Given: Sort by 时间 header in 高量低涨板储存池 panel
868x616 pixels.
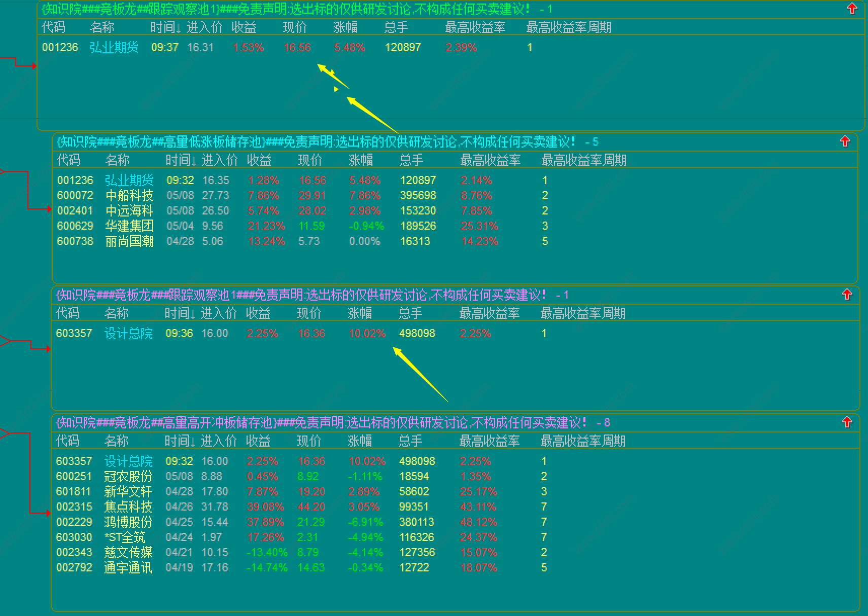Looking at the screenshot, I should [x=181, y=160].
